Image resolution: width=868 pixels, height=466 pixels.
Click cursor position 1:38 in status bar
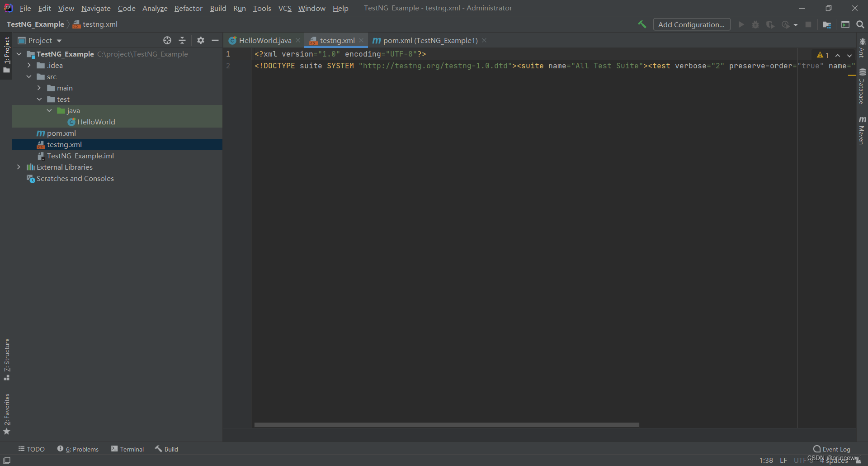coord(766,460)
